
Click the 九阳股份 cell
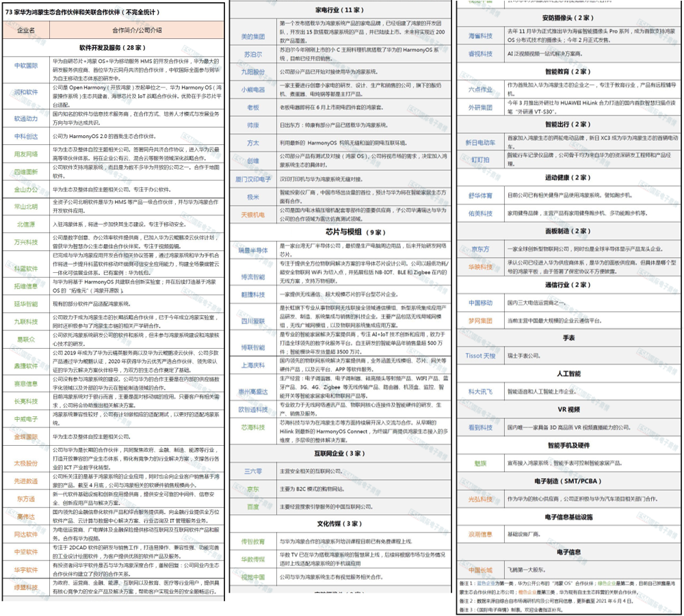[253, 72]
